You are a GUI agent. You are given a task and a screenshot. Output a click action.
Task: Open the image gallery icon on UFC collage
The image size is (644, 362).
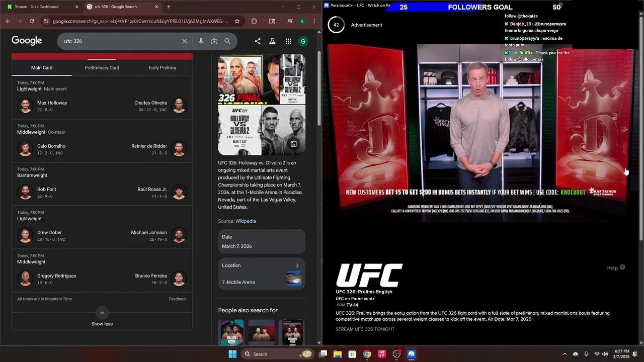pyautogui.click(x=293, y=144)
